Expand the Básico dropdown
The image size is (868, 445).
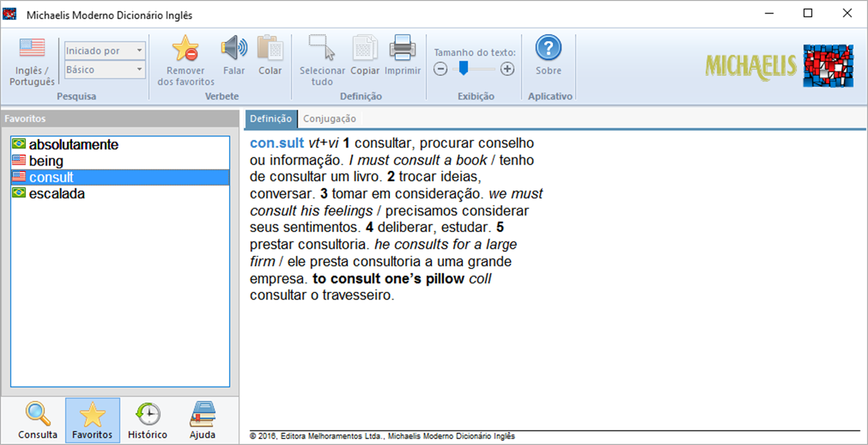click(x=105, y=70)
